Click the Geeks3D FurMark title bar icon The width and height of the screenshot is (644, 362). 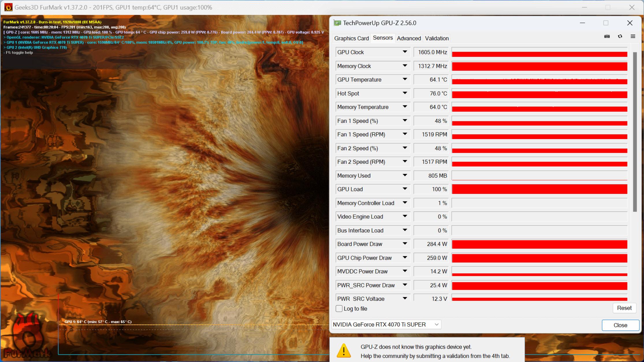tap(6, 7)
